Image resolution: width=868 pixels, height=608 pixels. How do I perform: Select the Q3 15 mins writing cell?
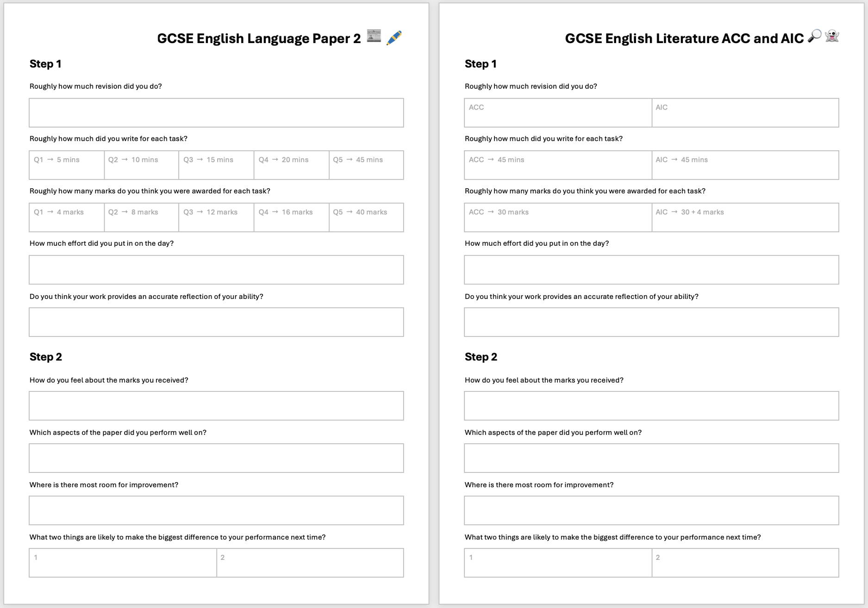pyautogui.click(x=216, y=165)
